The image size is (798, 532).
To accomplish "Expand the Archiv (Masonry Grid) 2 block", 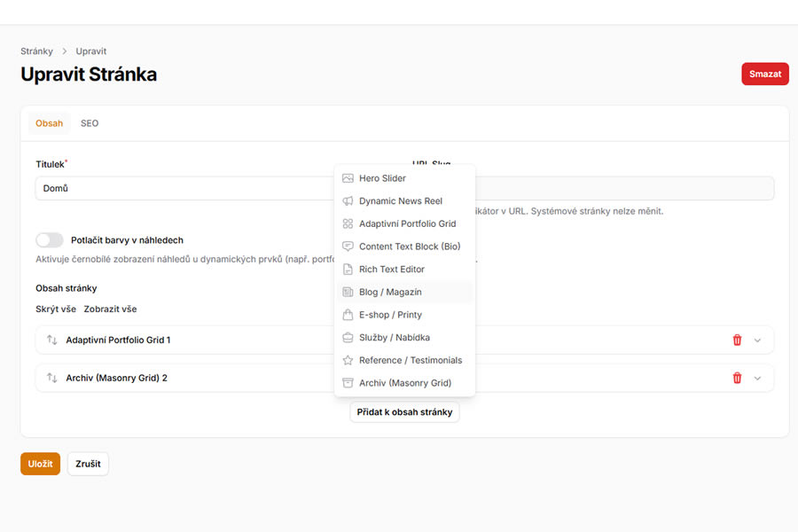I will (757, 378).
